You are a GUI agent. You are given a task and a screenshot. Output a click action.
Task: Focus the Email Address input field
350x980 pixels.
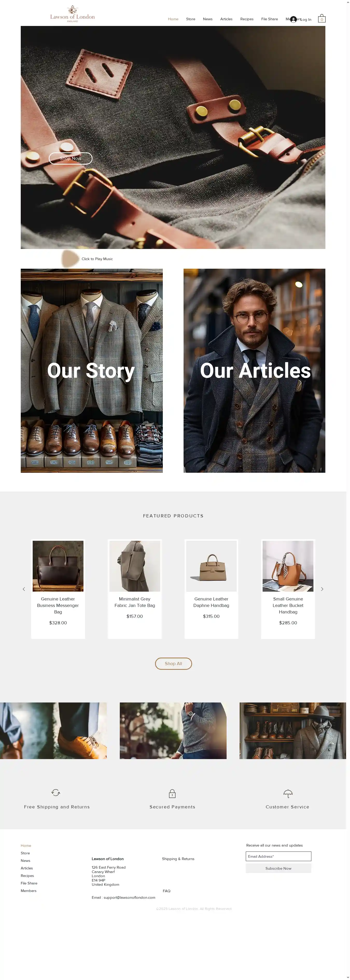coord(278,856)
